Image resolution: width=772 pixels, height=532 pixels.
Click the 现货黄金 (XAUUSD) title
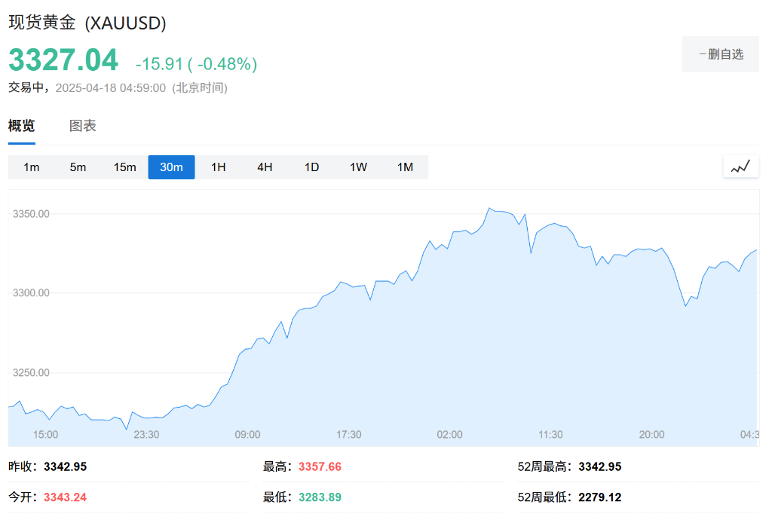[87, 23]
